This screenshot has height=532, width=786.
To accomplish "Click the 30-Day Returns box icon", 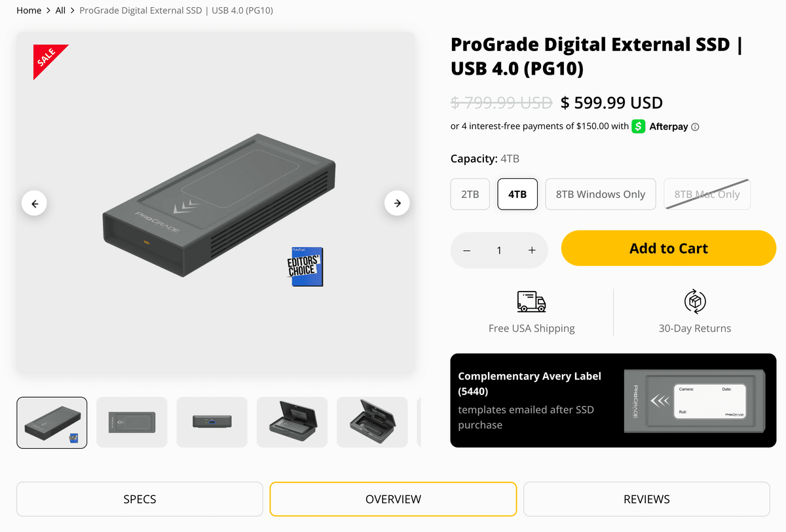I will tap(695, 302).
